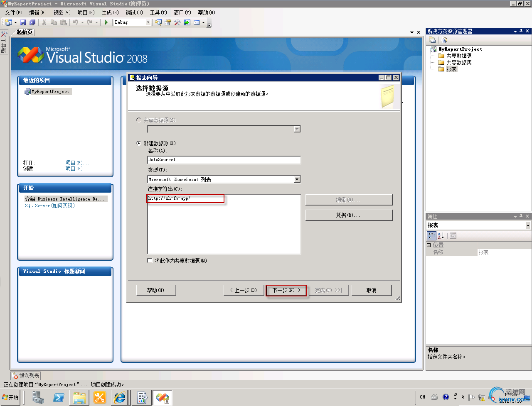
Task: Click Show All Files icon in Solution Explorer
Action: (x=444, y=40)
